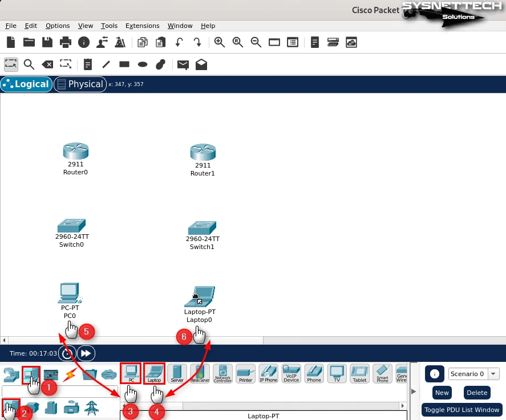The image size is (506, 420).
Task: Expand device list with right arrow
Action: tap(414, 391)
